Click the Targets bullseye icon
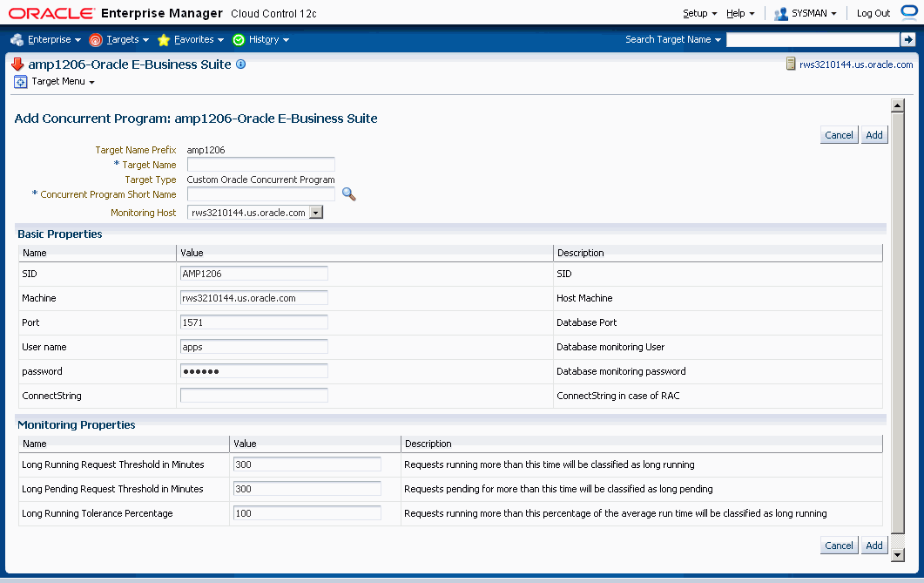This screenshot has height=583, width=924. click(96, 39)
